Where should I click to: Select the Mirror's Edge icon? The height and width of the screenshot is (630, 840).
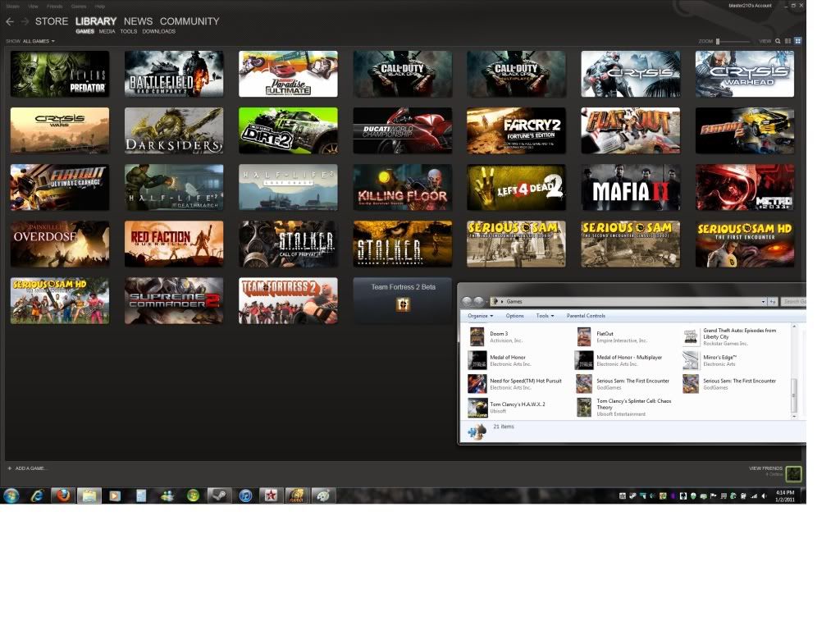tap(691, 361)
